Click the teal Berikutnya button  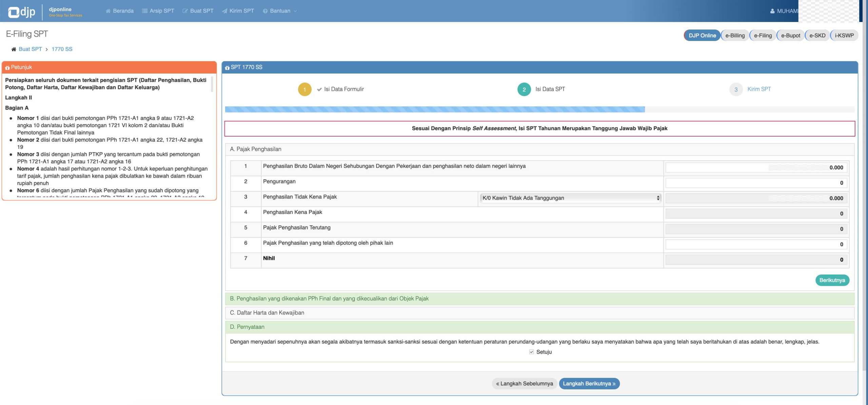pyautogui.click(x=832, y=280)
